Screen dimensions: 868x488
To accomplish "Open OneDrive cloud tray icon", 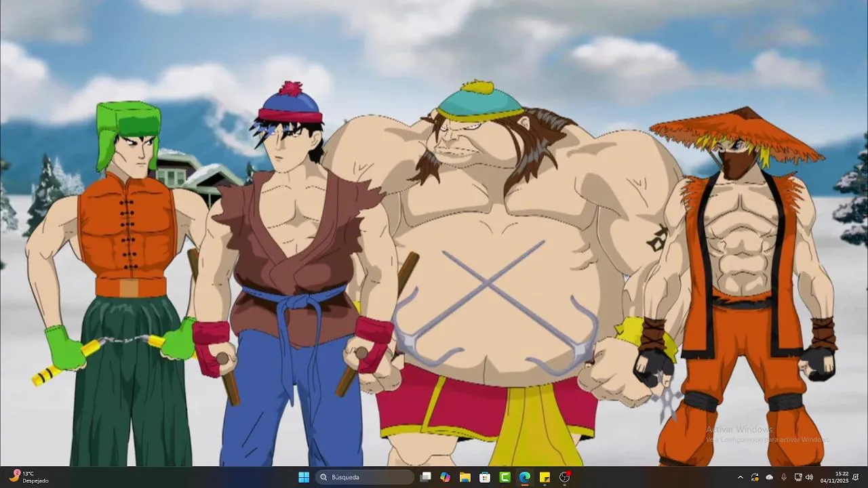I will 769,477.
